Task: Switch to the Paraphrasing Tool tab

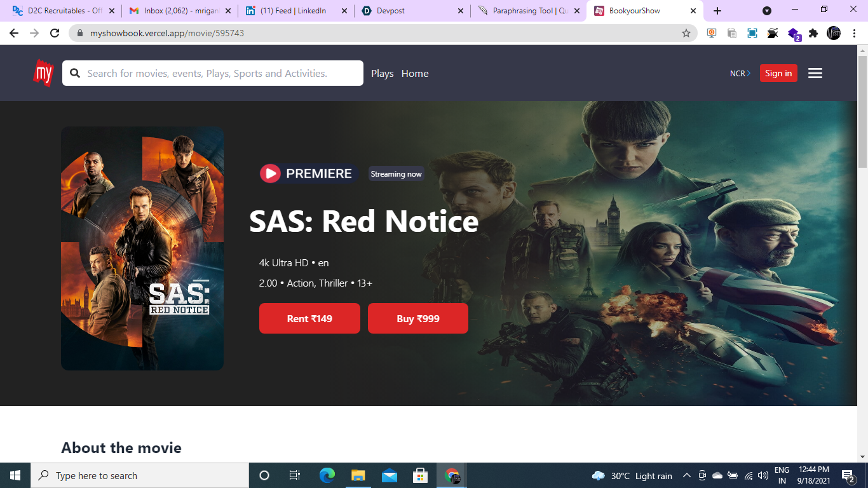Action: pyautogui.click(x=529, y=11)
